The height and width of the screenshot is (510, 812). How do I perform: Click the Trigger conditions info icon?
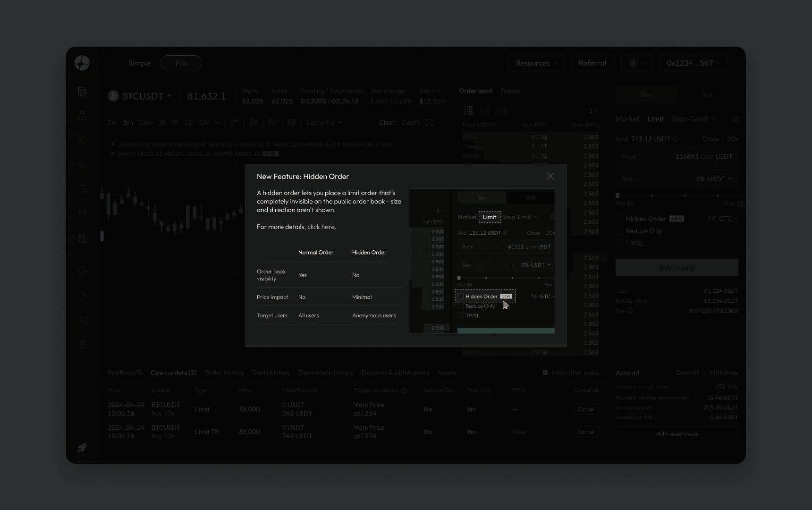coord(404,391)
